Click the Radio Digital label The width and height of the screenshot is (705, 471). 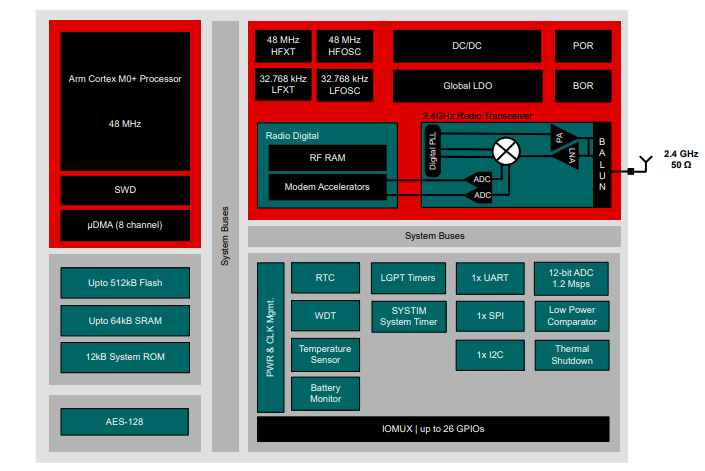292,136
